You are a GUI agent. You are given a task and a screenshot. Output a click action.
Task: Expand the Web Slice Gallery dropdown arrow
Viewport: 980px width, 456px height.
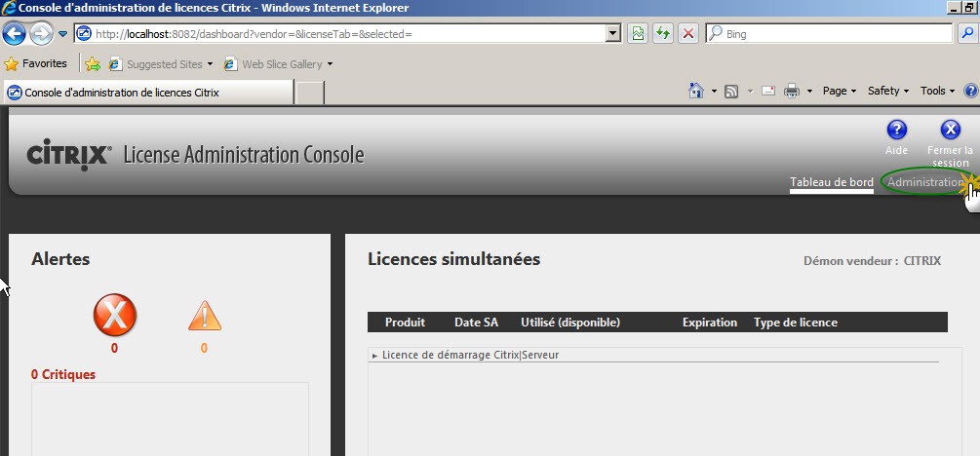click(x=330, y=64)
